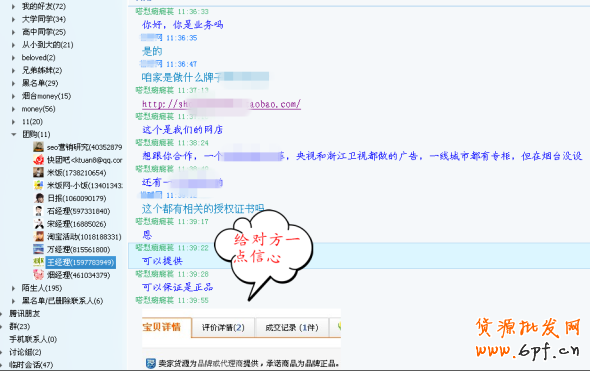Select 王经理(1597783949) contact
Viewport: 590px width, 372px height.
(x=81, y=262)
